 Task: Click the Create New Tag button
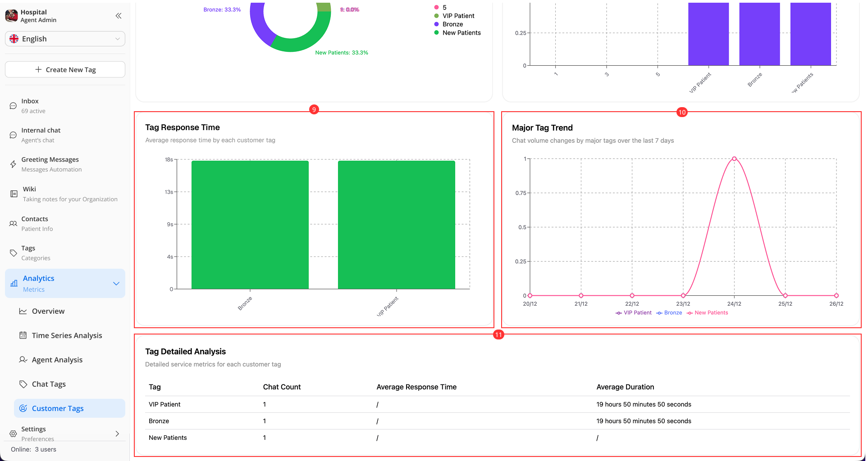click(x=64, y=69)
